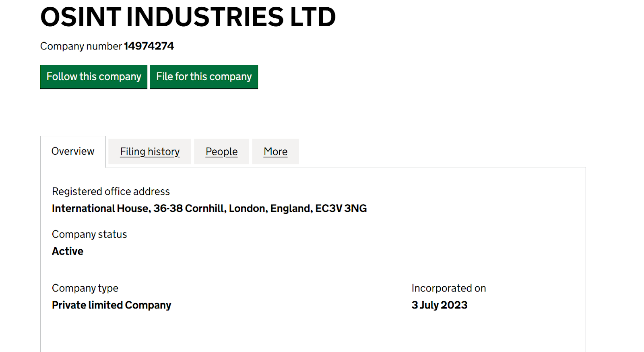This screenshot has height=352, width=644.
Task: Click the Follow this company button
Action: click(94, 77)
